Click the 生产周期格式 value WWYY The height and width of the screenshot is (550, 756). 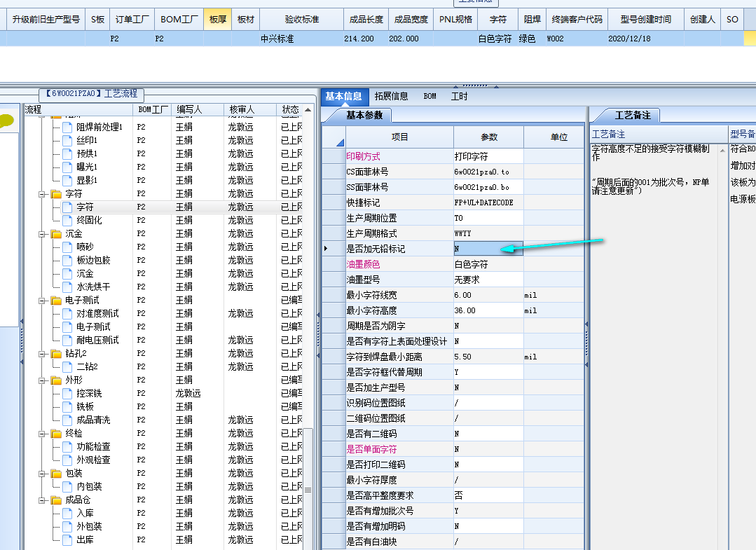(x=488, y=233)
